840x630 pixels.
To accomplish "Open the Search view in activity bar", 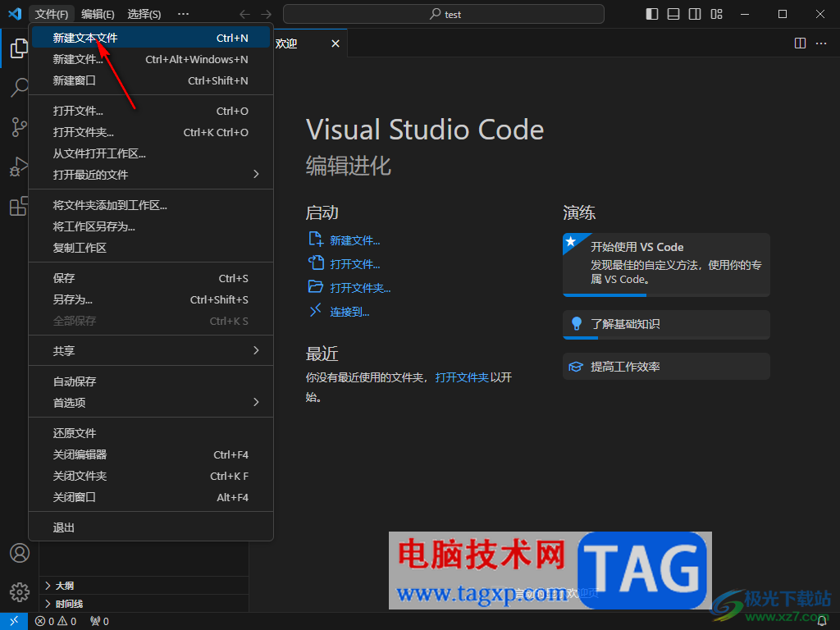I will (19, 87).
